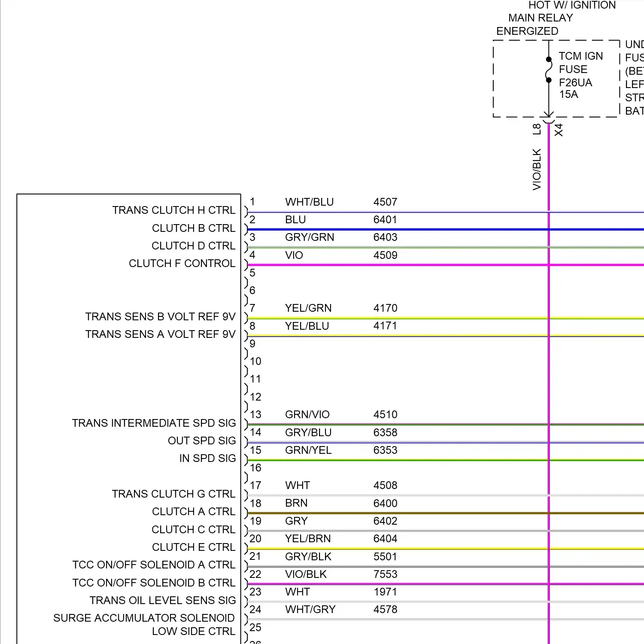Click the WHT color label beside 4508
This screenshot has height=644, width=644.
(x=298, y=485)
